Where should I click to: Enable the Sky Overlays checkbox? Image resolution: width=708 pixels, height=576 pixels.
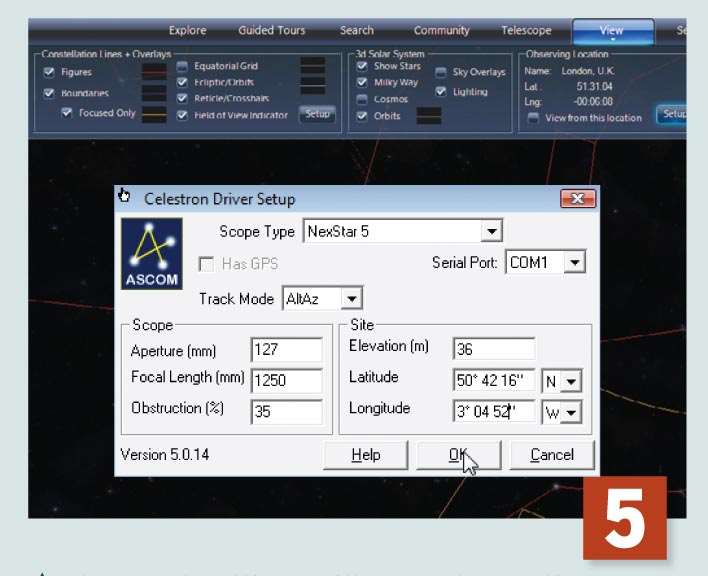point(441,72)
